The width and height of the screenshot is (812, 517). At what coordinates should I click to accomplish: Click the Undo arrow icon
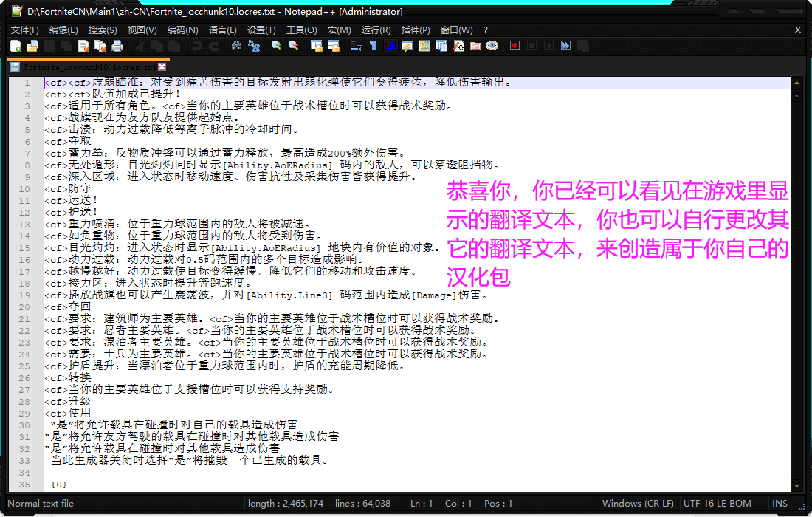tap(197, 46)
